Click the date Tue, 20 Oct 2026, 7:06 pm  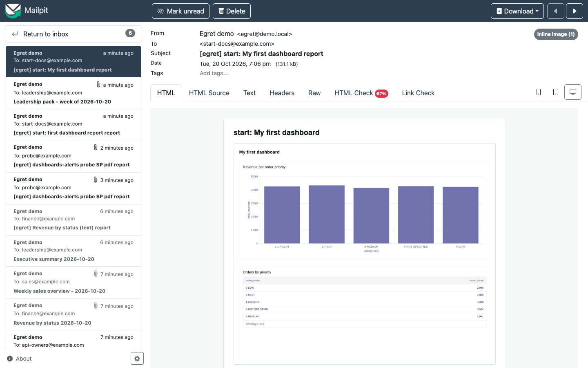point(235,64)
